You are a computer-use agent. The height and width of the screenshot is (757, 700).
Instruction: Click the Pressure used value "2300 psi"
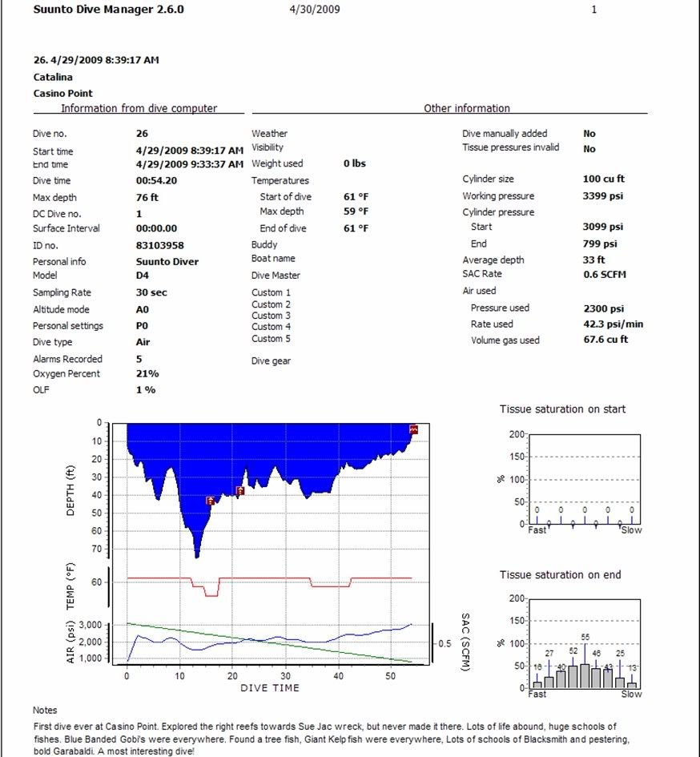tap(603, 308)
